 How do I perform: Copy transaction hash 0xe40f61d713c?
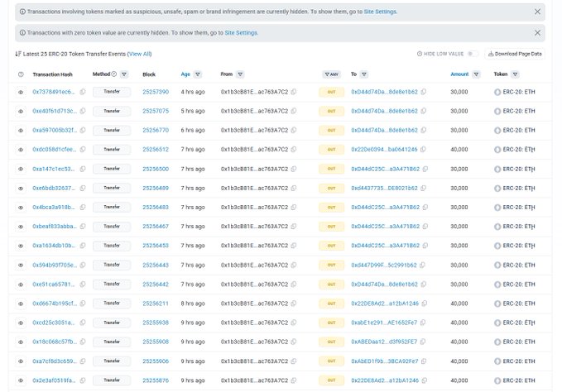83,111
